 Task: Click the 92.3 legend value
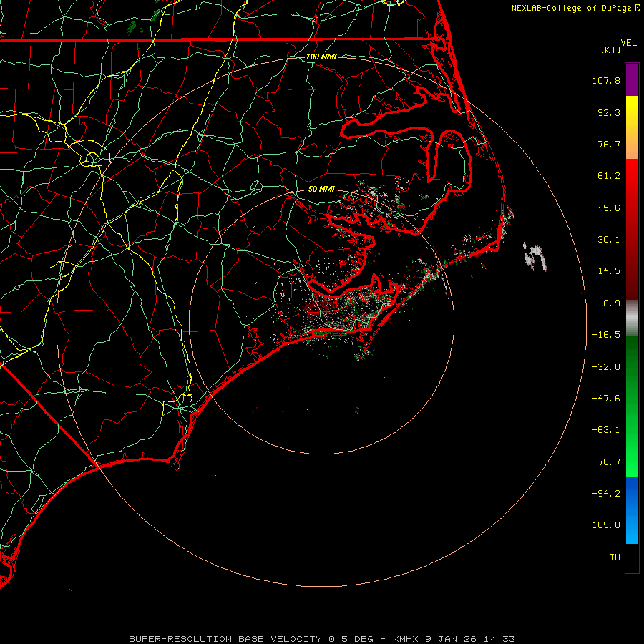[609, 112]
